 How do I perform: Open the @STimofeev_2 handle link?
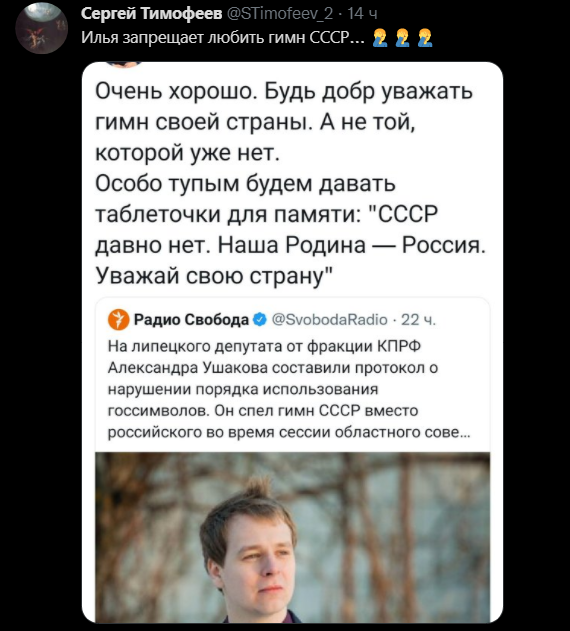pos(280,14)
